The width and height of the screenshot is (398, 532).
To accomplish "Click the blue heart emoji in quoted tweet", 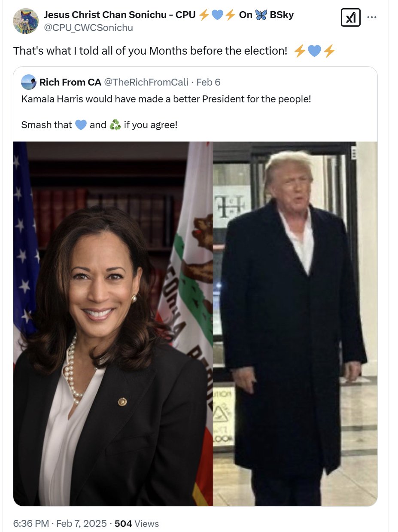I will click(81, 125).
